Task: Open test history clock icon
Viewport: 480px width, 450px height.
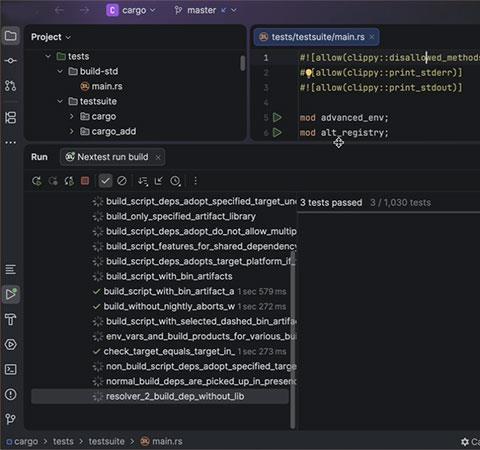Action: click(175, 181)
